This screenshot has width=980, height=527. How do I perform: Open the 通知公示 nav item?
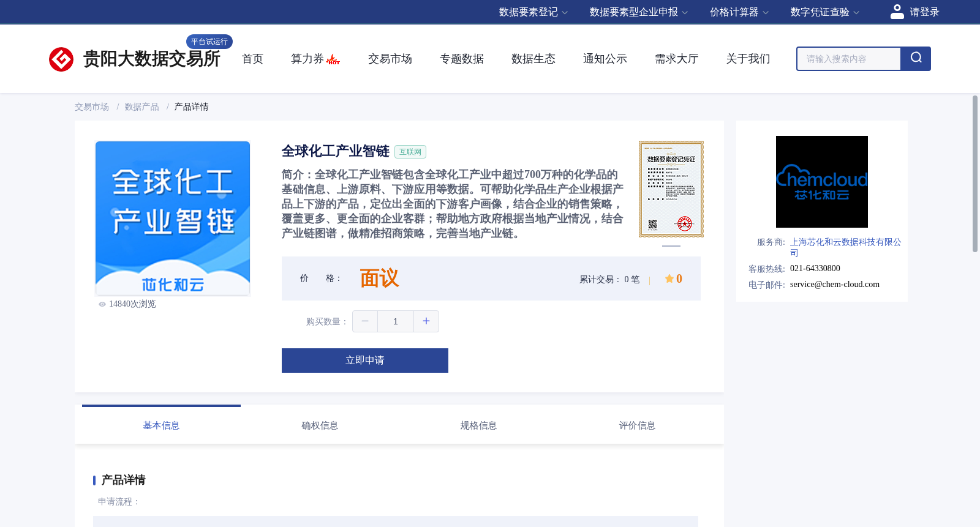pos(605,59)
